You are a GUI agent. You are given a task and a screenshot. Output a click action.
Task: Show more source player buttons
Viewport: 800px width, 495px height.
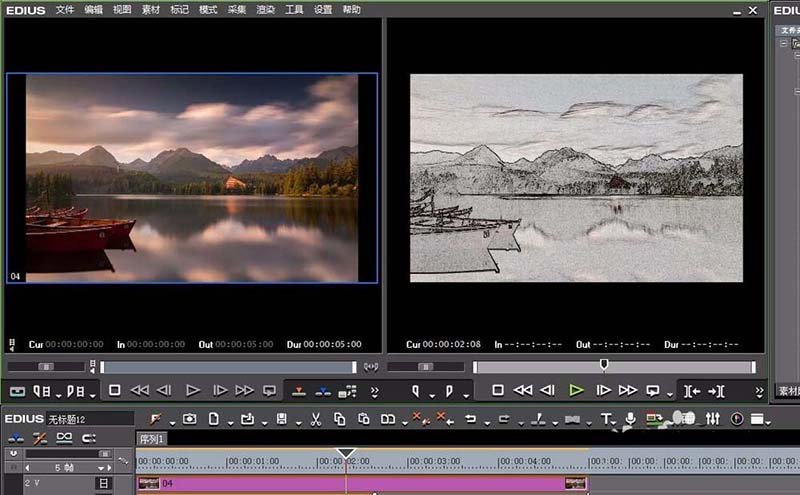coord(374,391)
